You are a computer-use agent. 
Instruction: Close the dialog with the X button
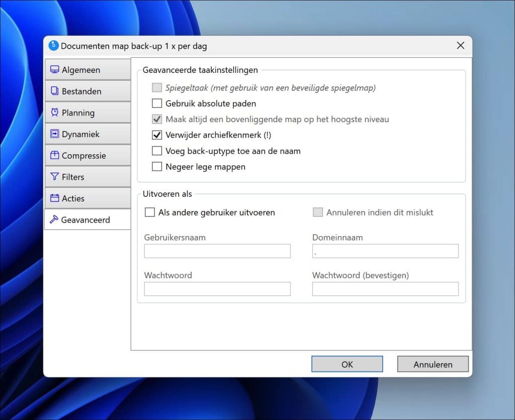coord(461,46)
